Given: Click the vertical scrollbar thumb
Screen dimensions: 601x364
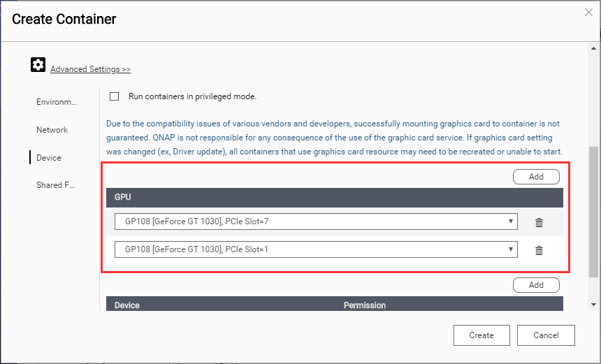Looking at the screenshot, I should click(x=594, y=210).
